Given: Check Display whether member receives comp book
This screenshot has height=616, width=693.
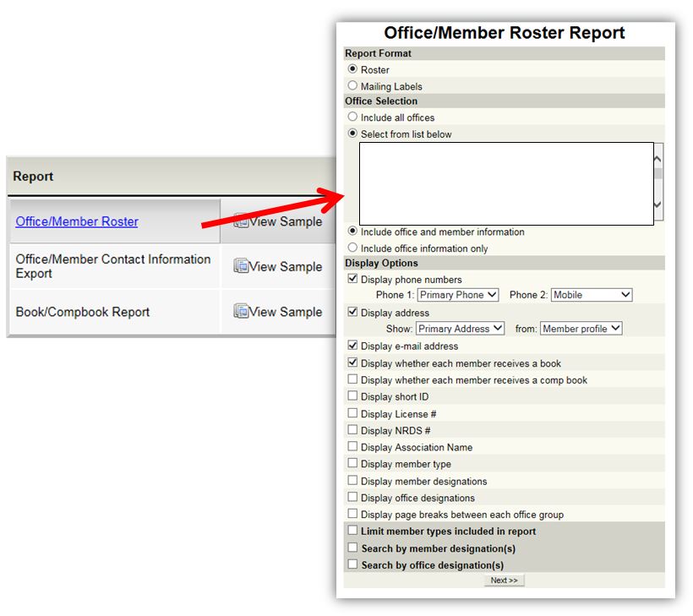Looking at the screenshot, I should point(352,379).
